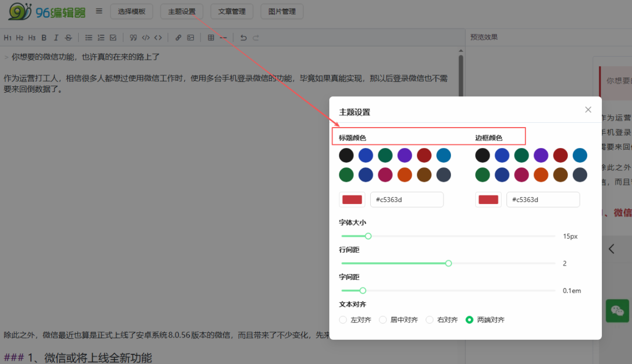Image resolution: width=632 pixels, height=364 pixels.
Task: Insert a table using the table icon
Action: 211,38
